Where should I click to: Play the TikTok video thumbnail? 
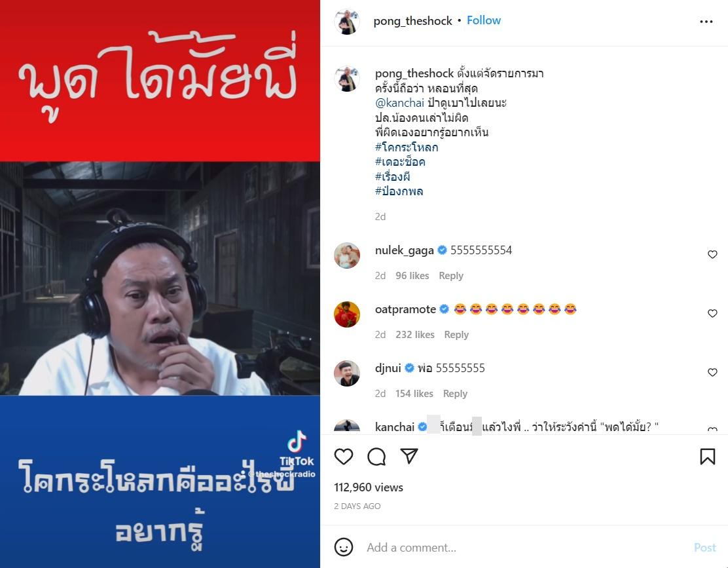pos(160,284)
